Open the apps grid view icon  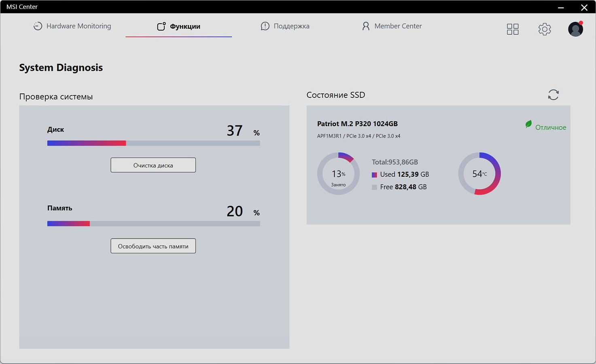(513, 29)
